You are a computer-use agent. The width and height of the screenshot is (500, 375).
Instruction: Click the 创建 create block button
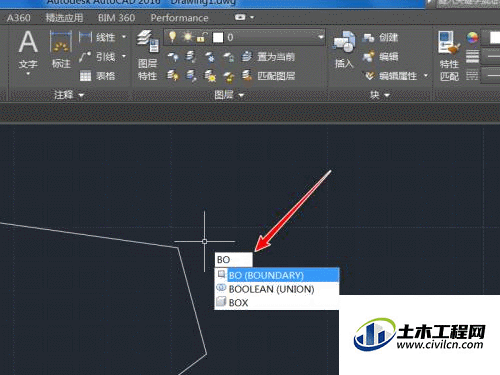pyautogui.click(x=381, y=38)
